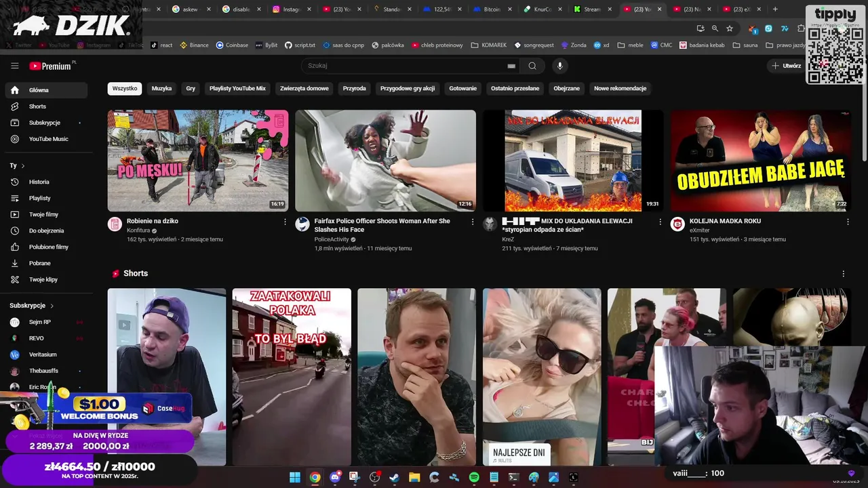Open OBS Studio from the taskbar

tap(374, 477)
